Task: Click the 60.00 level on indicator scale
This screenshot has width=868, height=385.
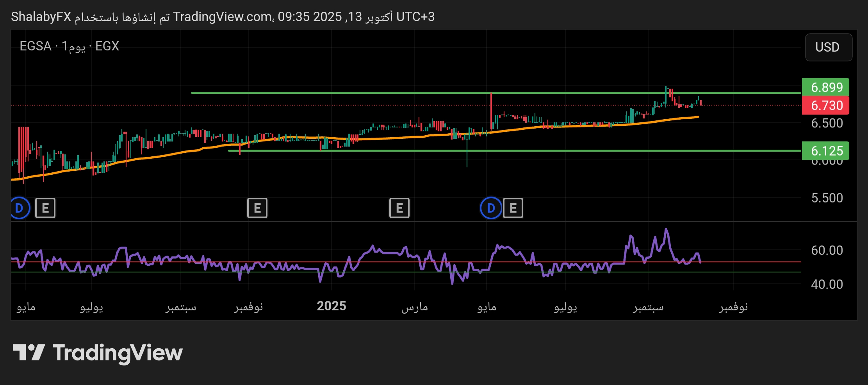Action: click(827, 250)
